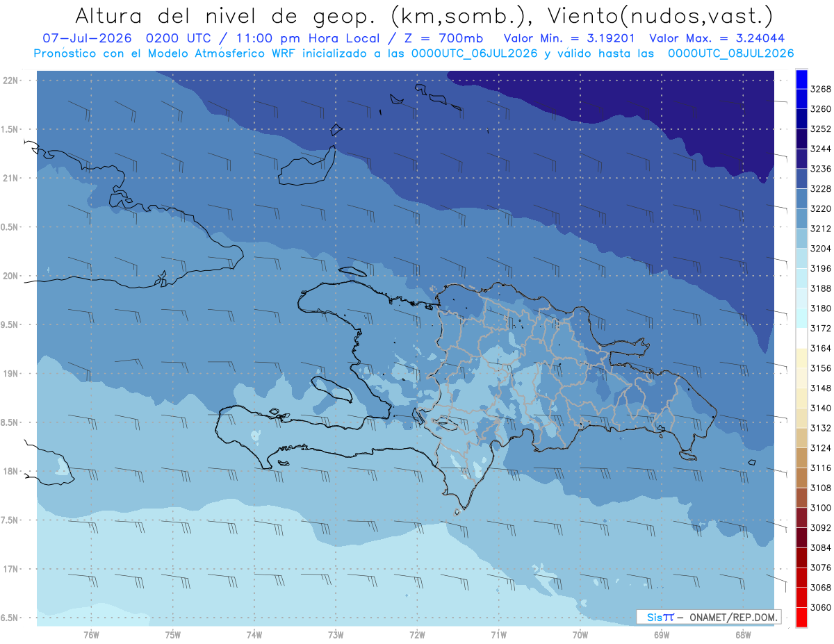The width and height of the screenshot is (834, 644).
Task: Click the colorbar value '3100'
Action: click(x=821, y=508)
